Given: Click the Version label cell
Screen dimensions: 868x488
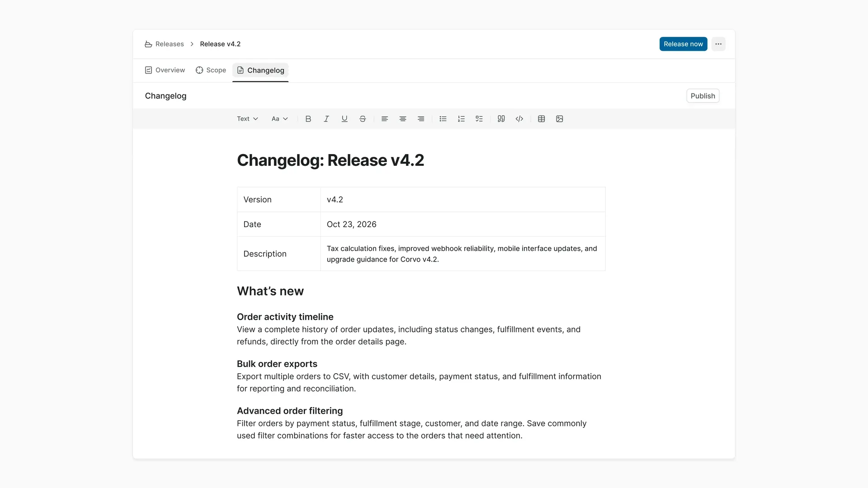Looking at the screenshot, I should pyautogui.click(x=279, y=200).
